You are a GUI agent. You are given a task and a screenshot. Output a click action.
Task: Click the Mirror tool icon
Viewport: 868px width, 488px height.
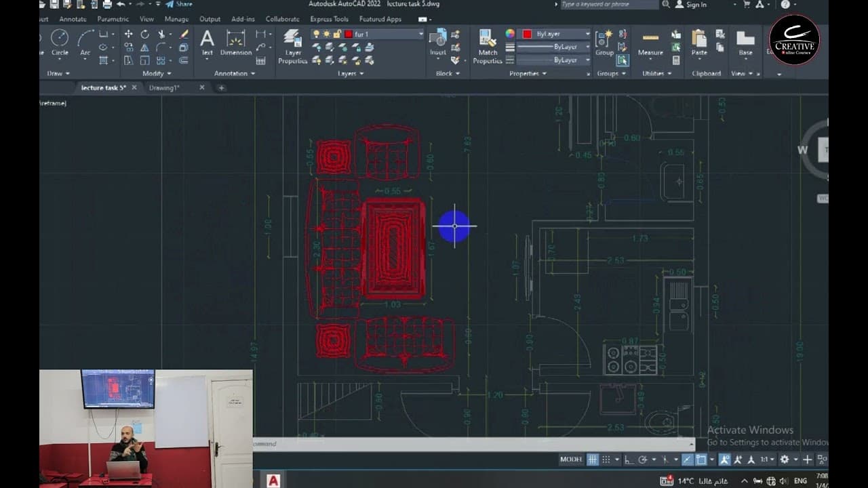[x=145, y=47]
